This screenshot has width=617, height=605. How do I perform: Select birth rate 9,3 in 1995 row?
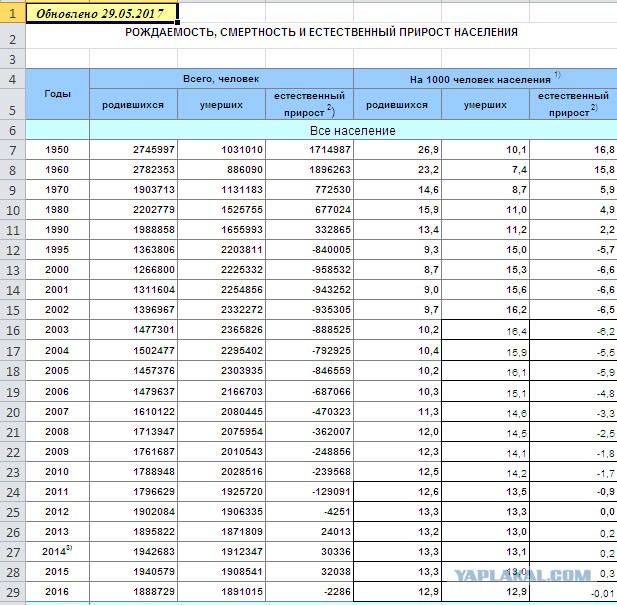397,250
